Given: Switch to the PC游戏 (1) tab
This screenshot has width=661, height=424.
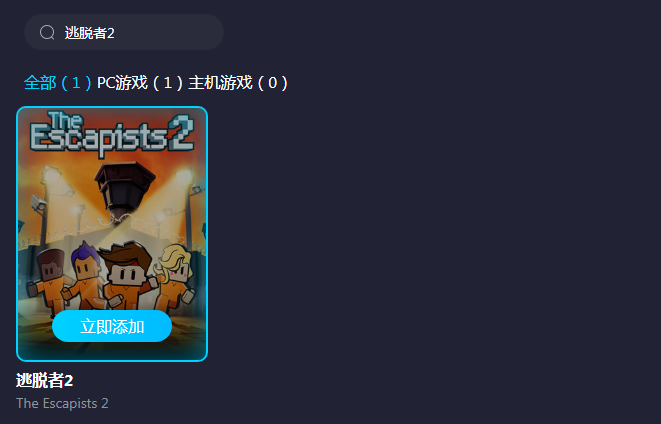Looking at the screenshot, I should pos(140,83).
